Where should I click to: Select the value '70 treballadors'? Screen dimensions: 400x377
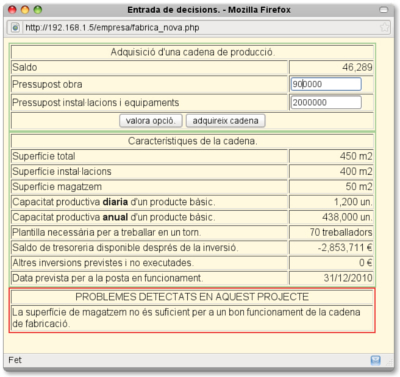tap(341, 232)
